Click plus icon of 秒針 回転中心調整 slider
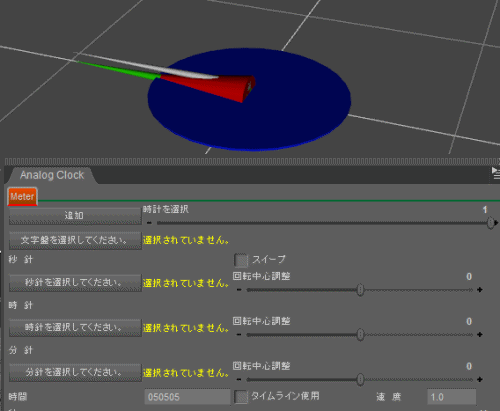This screenshot has height=411, width=500. [x=480, y=290]
